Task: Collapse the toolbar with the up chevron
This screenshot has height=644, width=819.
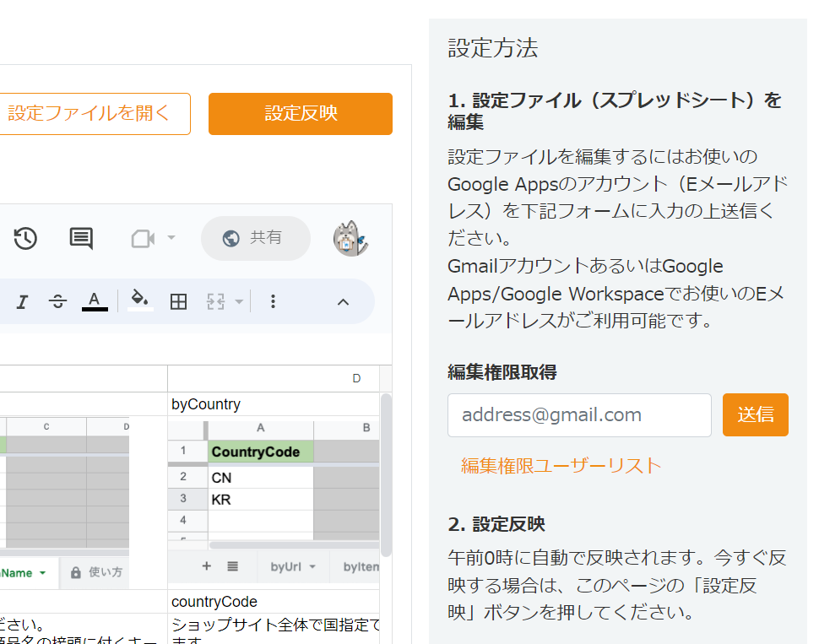Action: tap(343, 301)
